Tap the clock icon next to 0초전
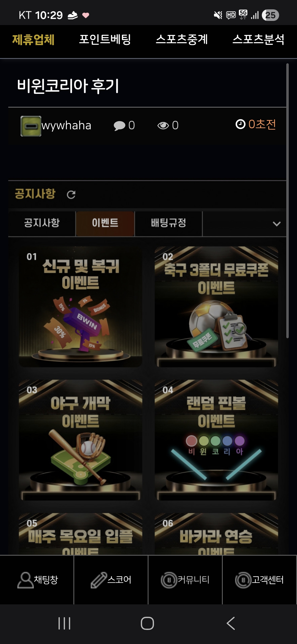 tap(240, 124)
